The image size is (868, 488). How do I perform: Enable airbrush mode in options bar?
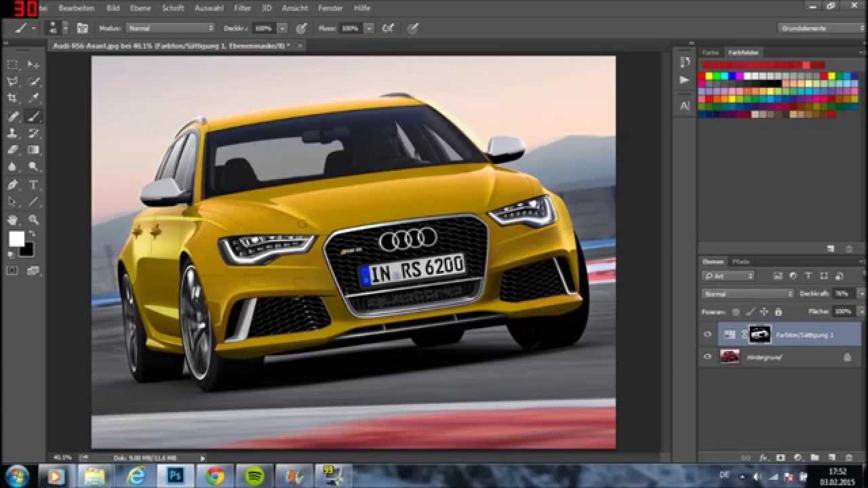pos(388,28)
